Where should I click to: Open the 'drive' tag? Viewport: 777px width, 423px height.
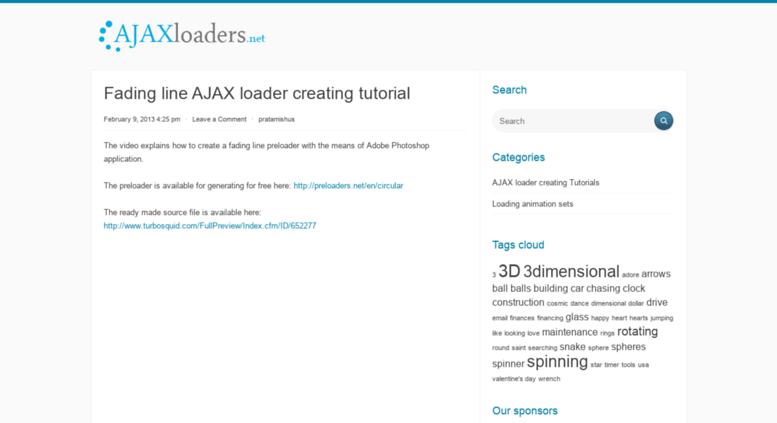(x=657, y=302)
